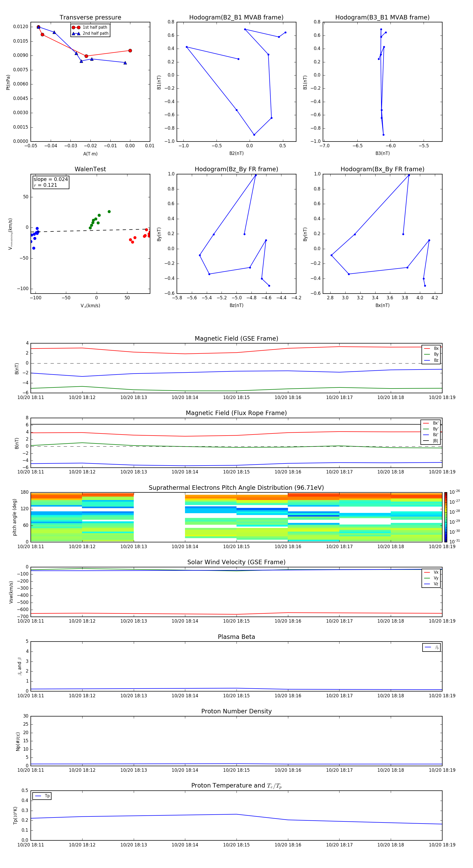This screenshot has width=473, height=868.
Task: Click the '0.0120' y-tick of Transverse pressure
Action: coord(20,27)
